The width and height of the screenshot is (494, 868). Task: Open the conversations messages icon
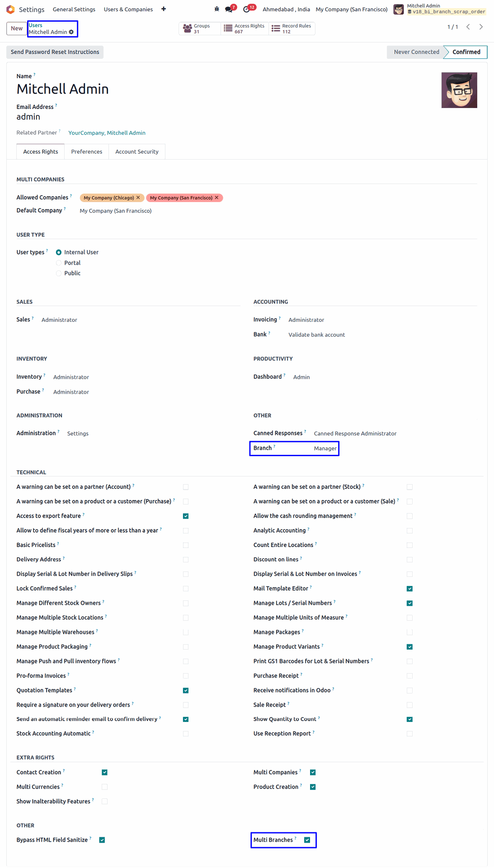tap(229, 9)
